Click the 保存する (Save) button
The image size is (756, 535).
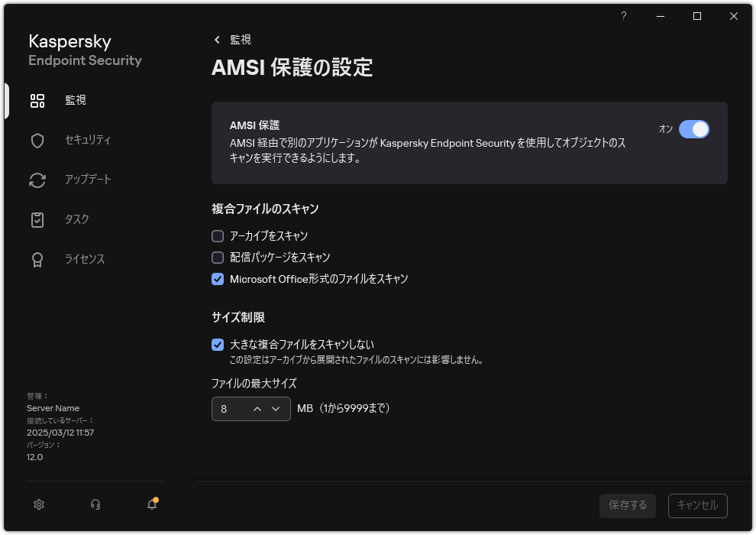[627, 505]
